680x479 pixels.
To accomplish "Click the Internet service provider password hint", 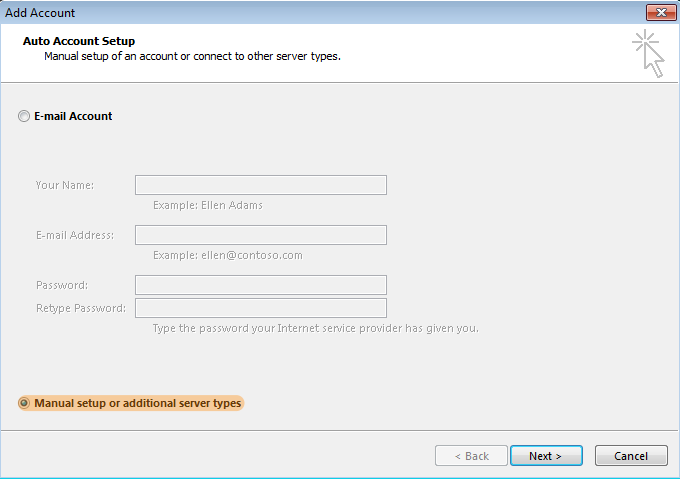I will (x=316, y=328).
